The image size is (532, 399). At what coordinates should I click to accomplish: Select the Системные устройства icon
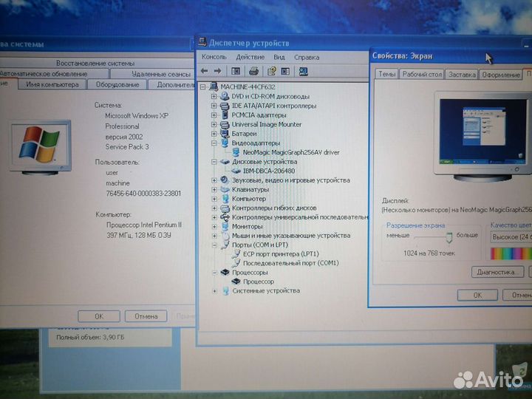[225, 291]
